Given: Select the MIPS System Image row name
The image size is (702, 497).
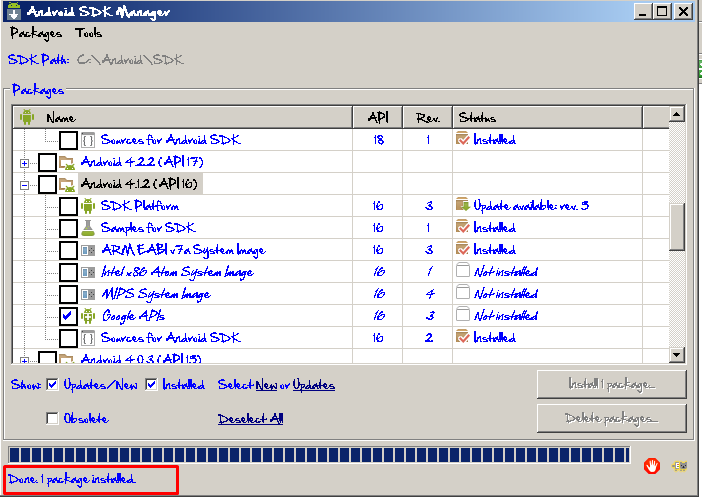Looking at the screenshot, I should click(156, 294).
